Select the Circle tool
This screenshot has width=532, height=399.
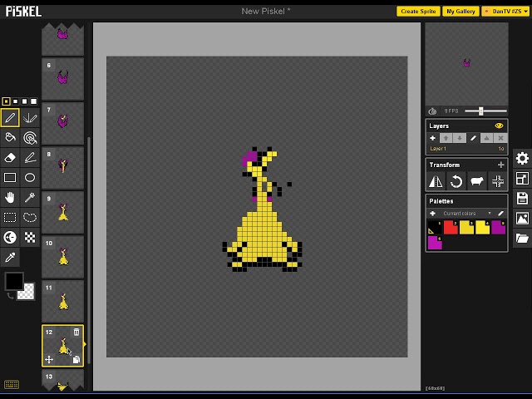point(30,177)
